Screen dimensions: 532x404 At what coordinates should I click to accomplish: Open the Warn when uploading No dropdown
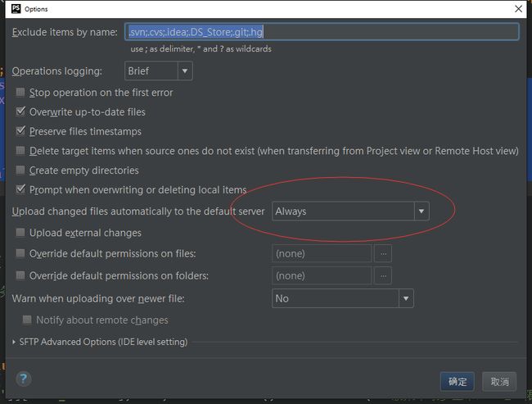343,298
